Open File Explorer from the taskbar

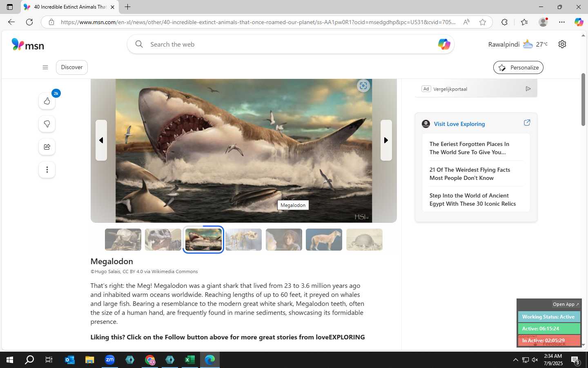tap(90, 360)
